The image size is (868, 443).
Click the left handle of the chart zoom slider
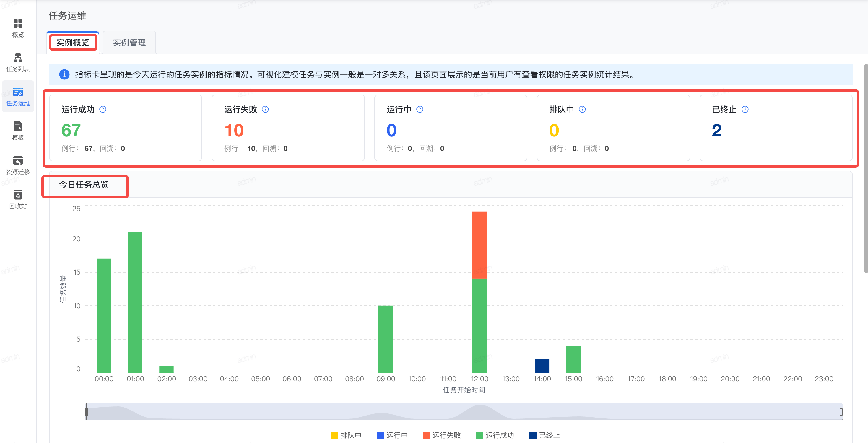click(87, 412)
